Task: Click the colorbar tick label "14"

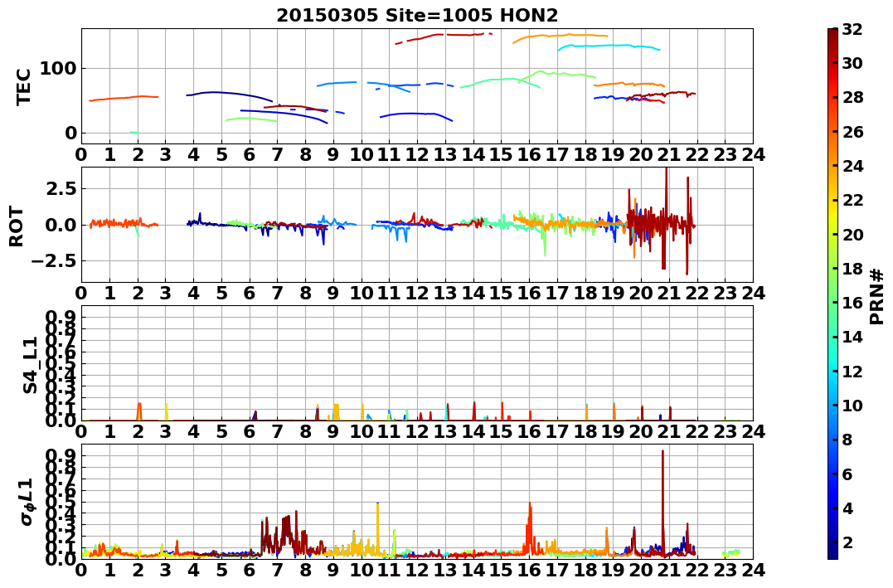Action: click(852, 337)
